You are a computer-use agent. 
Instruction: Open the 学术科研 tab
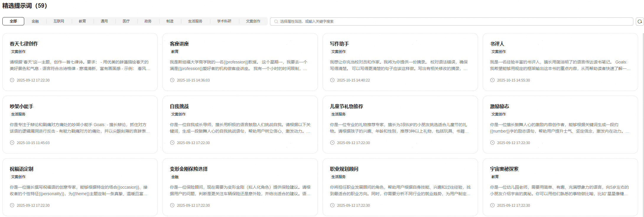click(224, 21)
